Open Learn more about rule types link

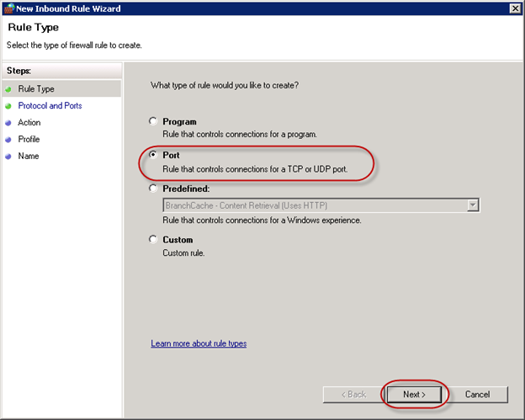click(199, 343)
